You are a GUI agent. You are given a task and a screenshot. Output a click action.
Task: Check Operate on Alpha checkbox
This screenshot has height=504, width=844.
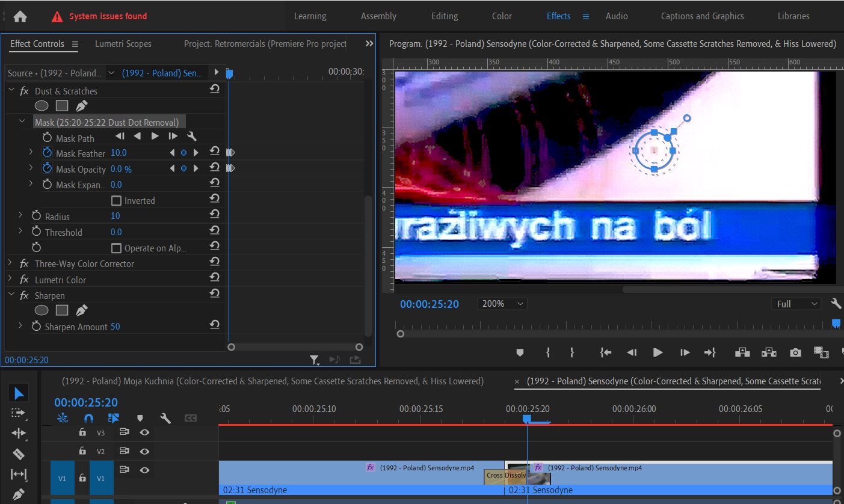click(117, 248)
